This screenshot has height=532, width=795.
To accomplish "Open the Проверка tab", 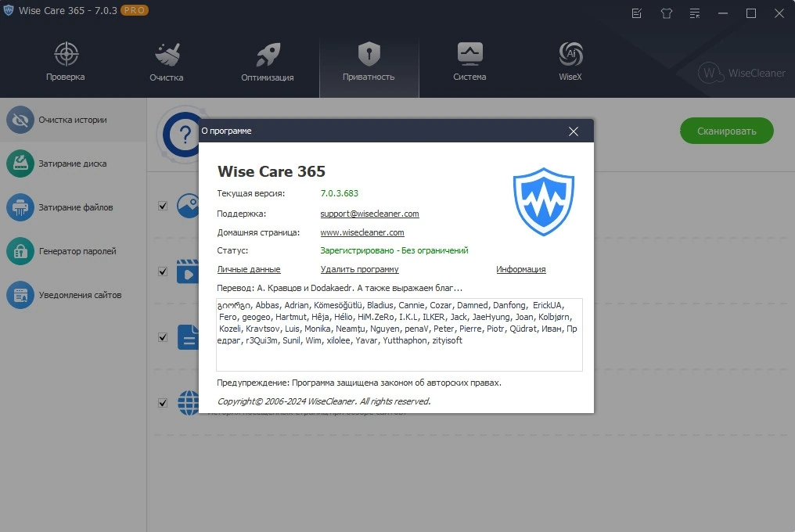I will pyautogui.click(x=66, y=62).
